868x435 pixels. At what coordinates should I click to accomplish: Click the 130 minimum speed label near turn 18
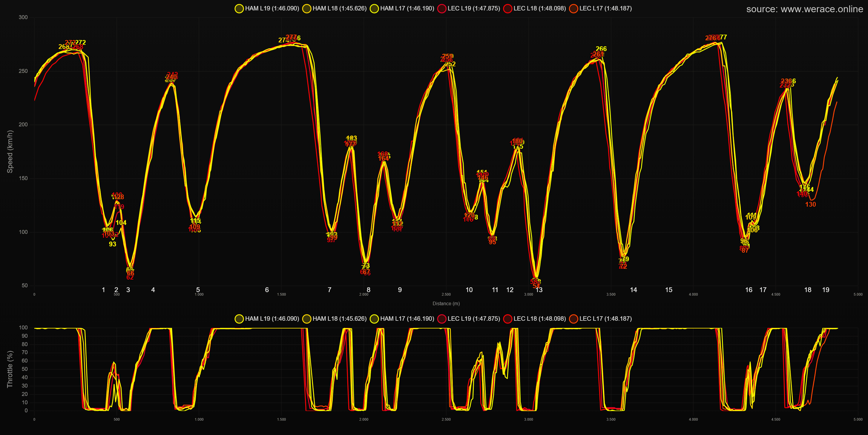pyautogui.click(x=810, y=204)
